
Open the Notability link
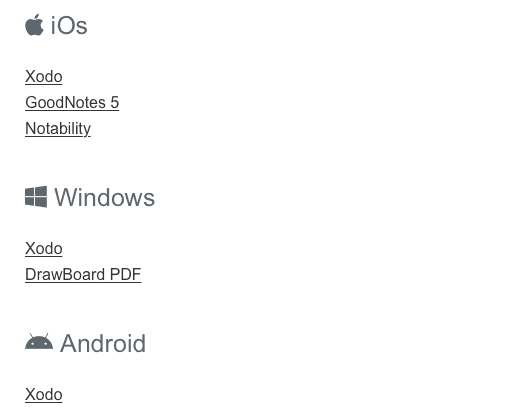58,129
